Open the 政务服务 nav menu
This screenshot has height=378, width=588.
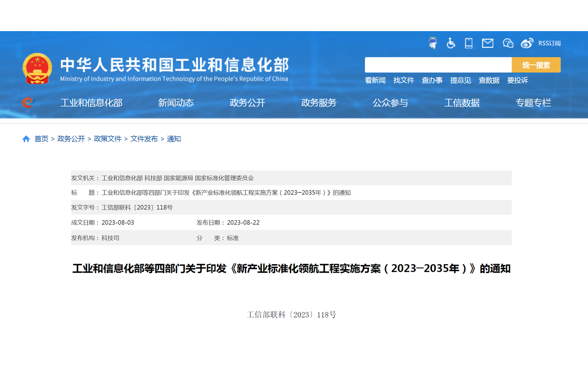click(319, 102)
